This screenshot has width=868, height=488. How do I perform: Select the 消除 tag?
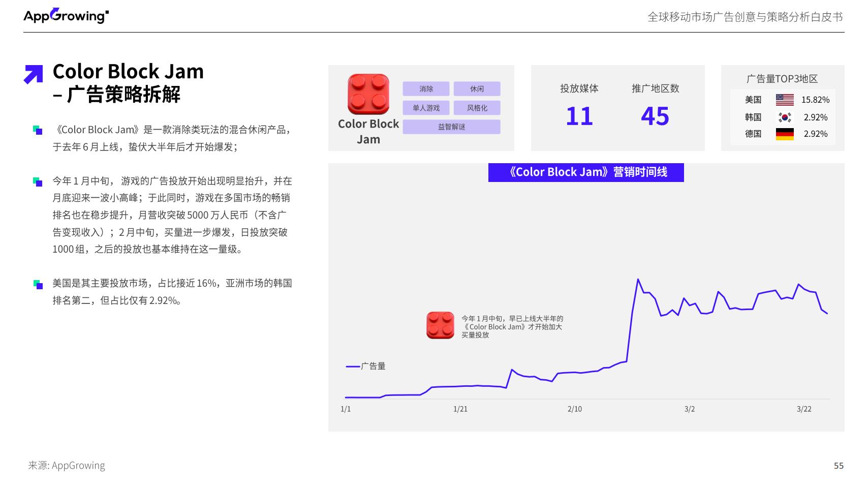click(x=426, y=89)
